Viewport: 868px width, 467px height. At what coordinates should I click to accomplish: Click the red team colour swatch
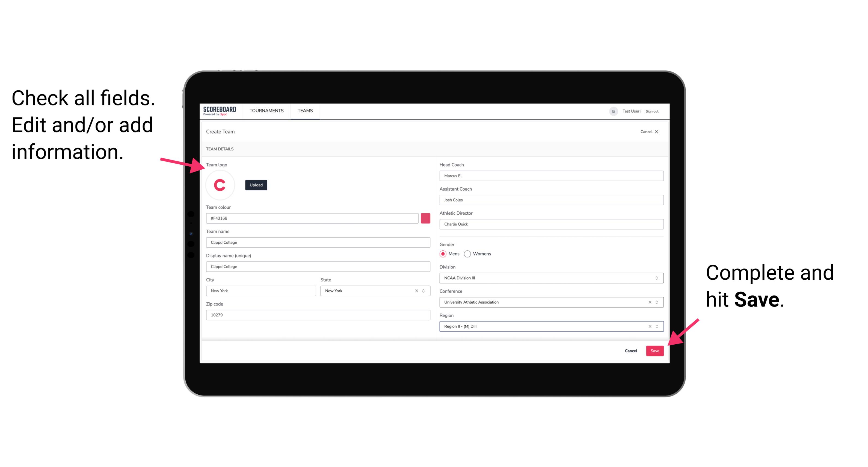426,217
